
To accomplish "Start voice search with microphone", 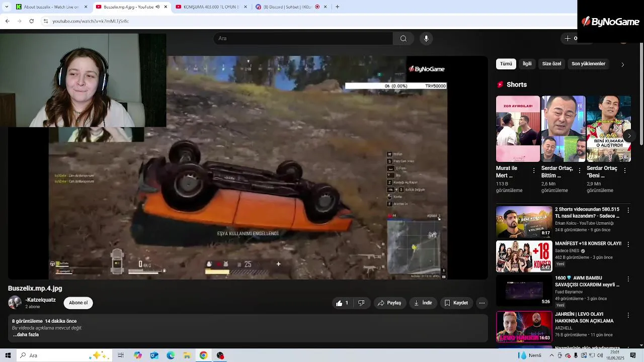I will 426,38.
